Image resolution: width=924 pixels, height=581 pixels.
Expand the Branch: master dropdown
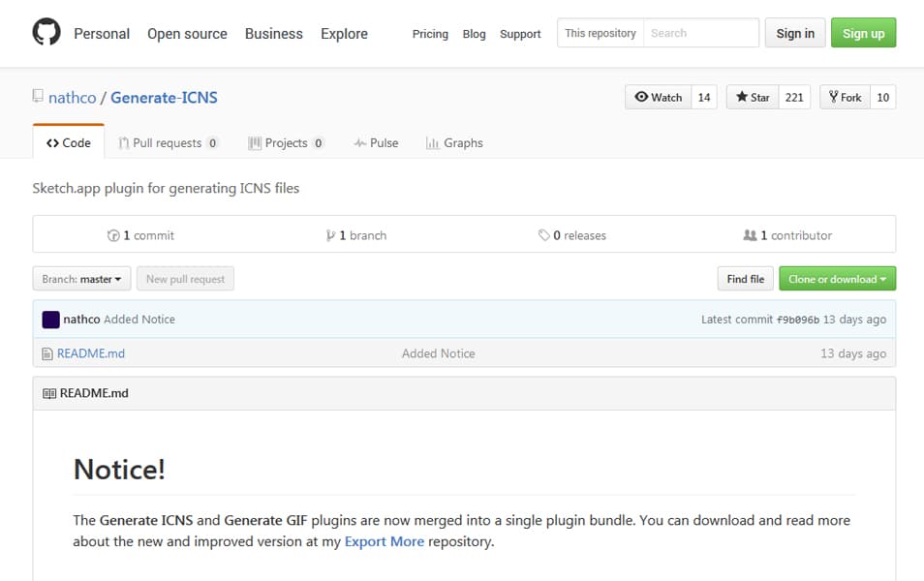coord(82,279)
